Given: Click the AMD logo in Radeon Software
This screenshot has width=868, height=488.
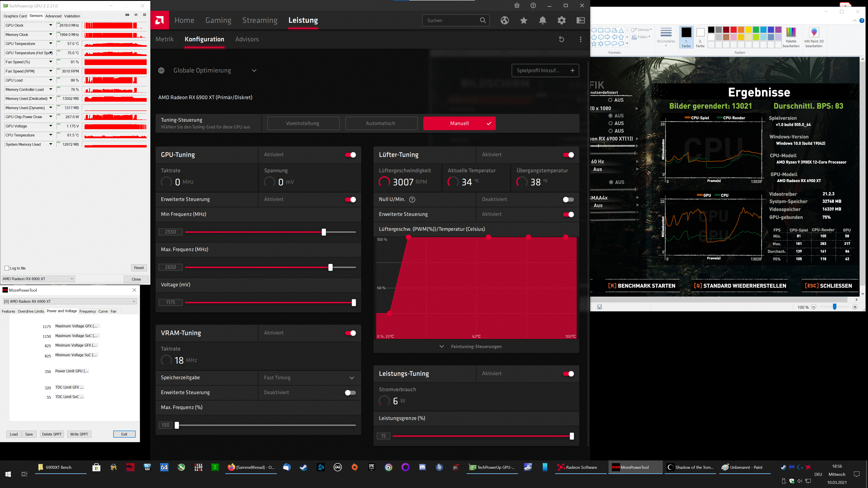Looking at the screenshot, I should tap(160, 20).
